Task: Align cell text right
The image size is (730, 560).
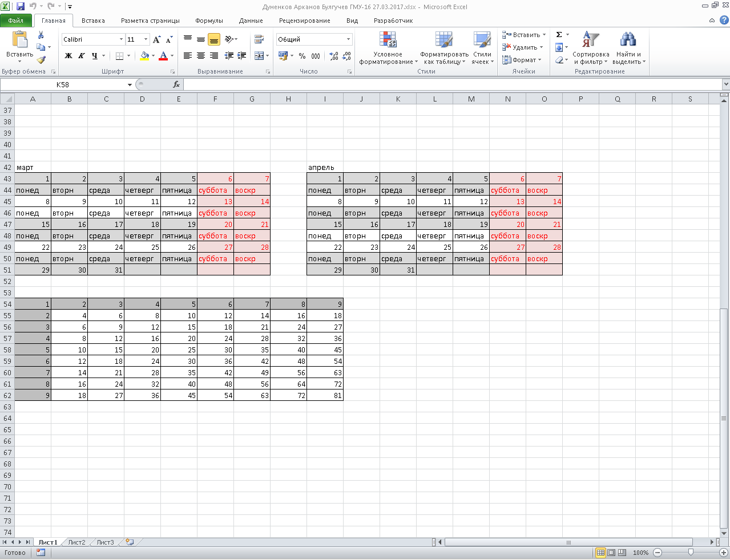Action: pyautogui.click(x=214, y=56)
